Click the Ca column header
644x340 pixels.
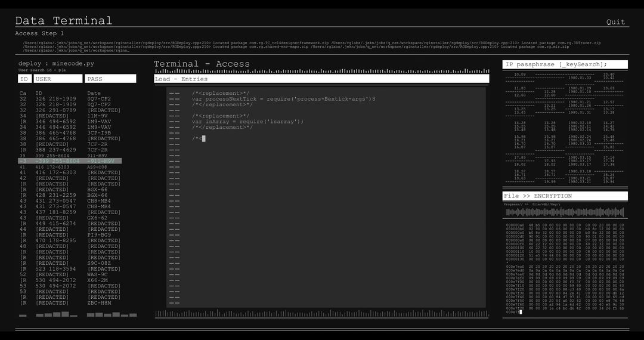click(23, 93)
